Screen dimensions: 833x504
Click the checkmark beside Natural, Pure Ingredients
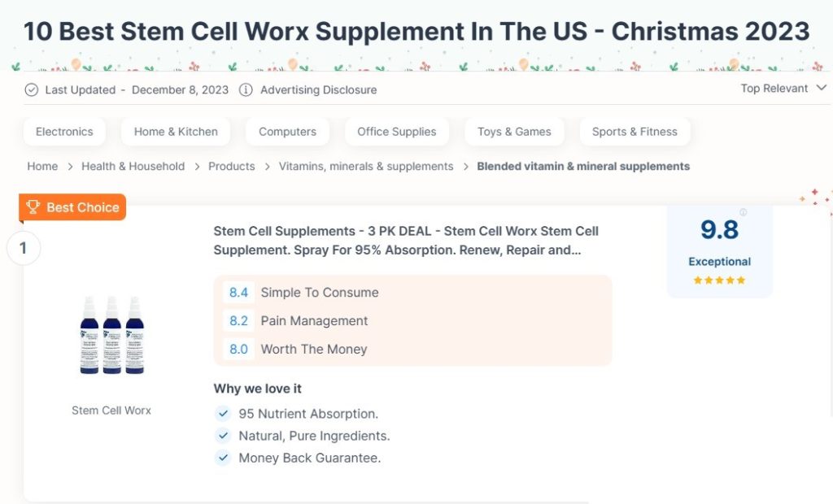point(223,436)
